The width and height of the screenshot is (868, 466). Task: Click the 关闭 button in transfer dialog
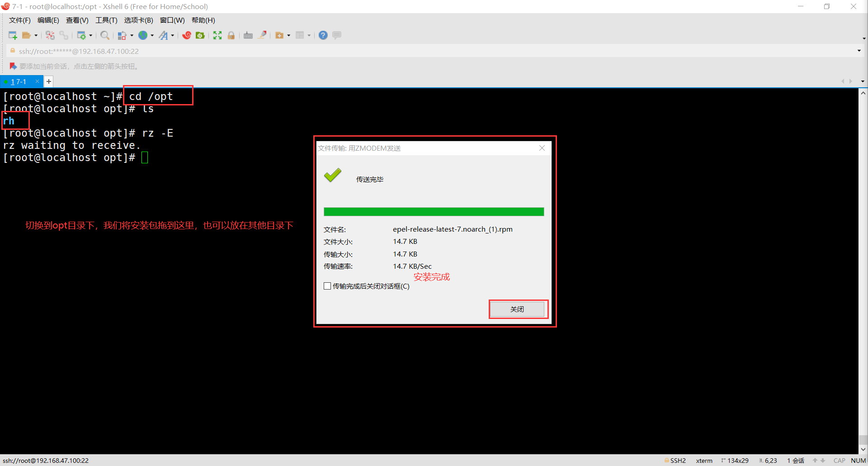pyautogui.click(x=517, y=309)
